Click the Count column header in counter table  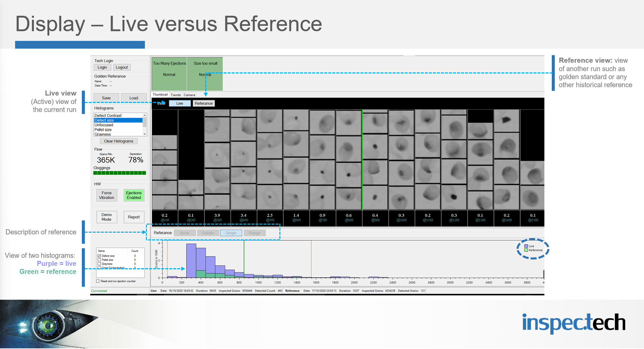point(135,251)
